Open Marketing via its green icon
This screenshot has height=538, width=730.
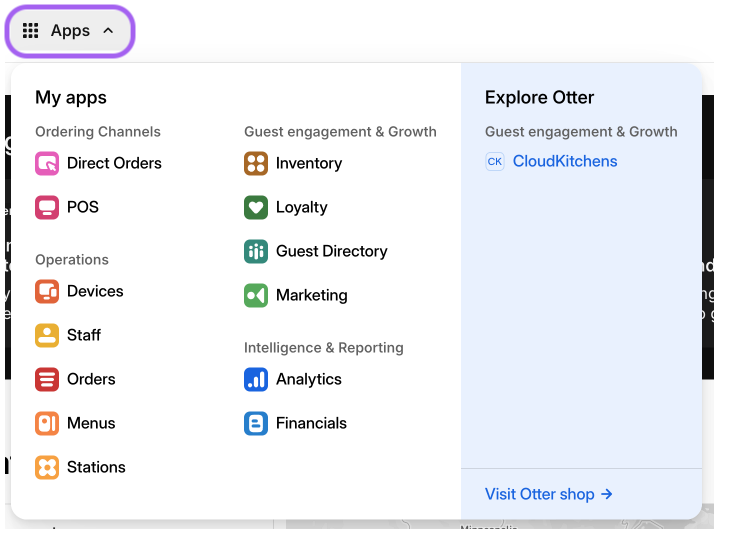click(256, 295)
